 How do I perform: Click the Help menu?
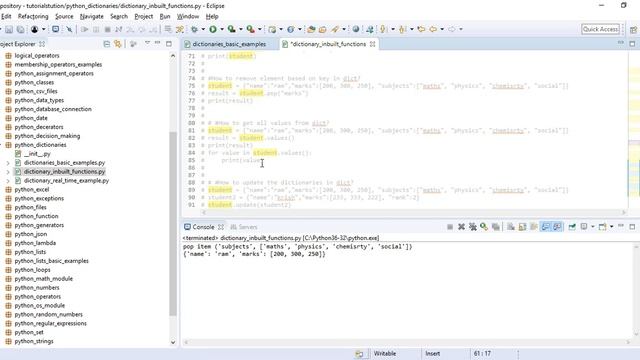click(x=212, y=16)
